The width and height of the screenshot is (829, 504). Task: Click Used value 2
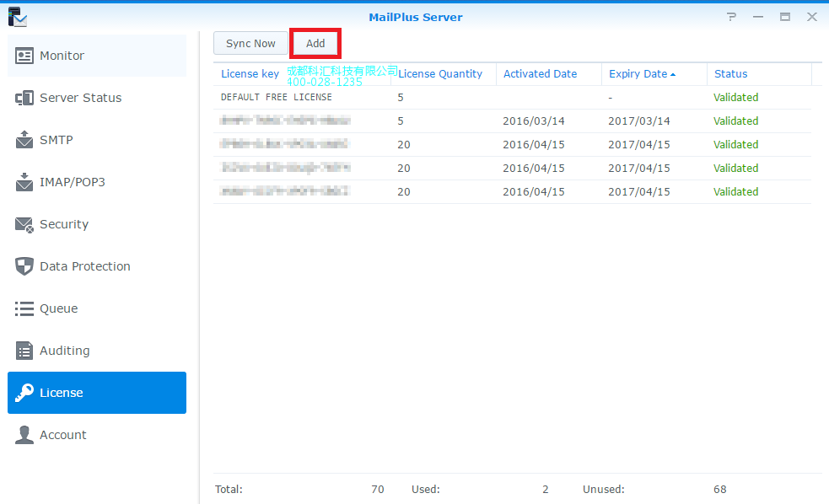click(545, 489)
